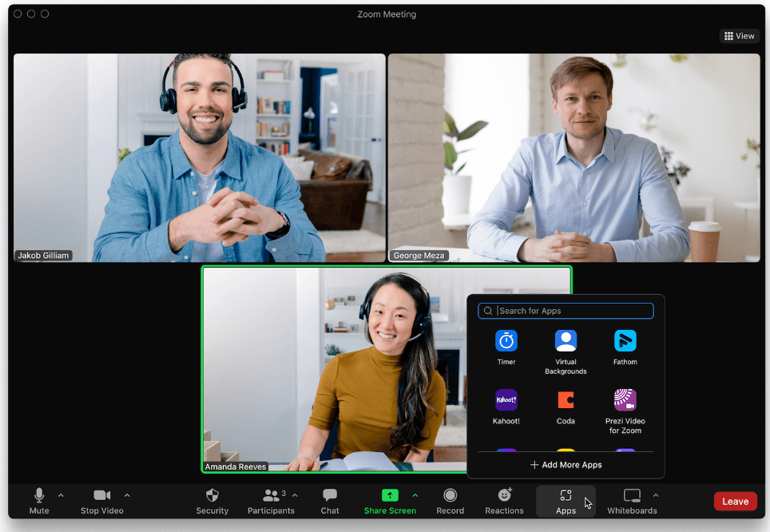
Task: Launch Prezi Video for Zoom
Action: [x=625, y=399]
